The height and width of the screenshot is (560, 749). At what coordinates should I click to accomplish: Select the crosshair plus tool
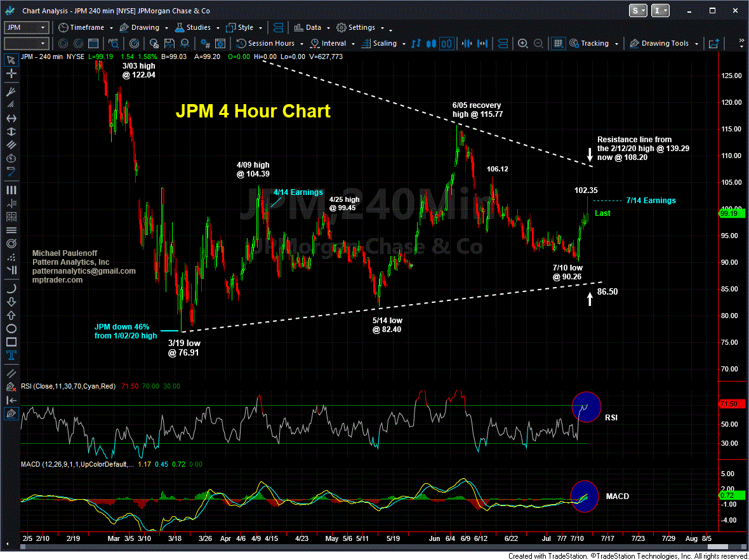pos(11,73)
